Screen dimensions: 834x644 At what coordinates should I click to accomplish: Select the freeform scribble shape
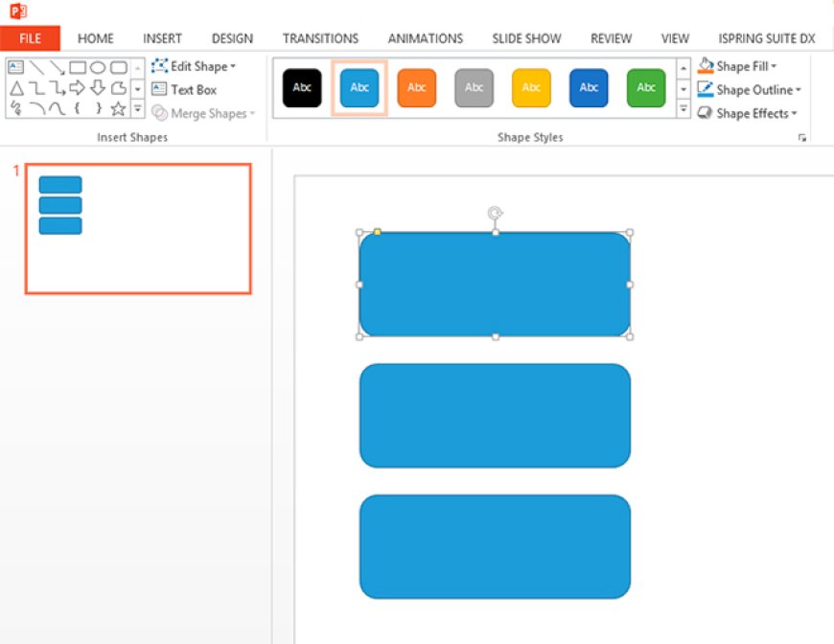tap(15, 108)
